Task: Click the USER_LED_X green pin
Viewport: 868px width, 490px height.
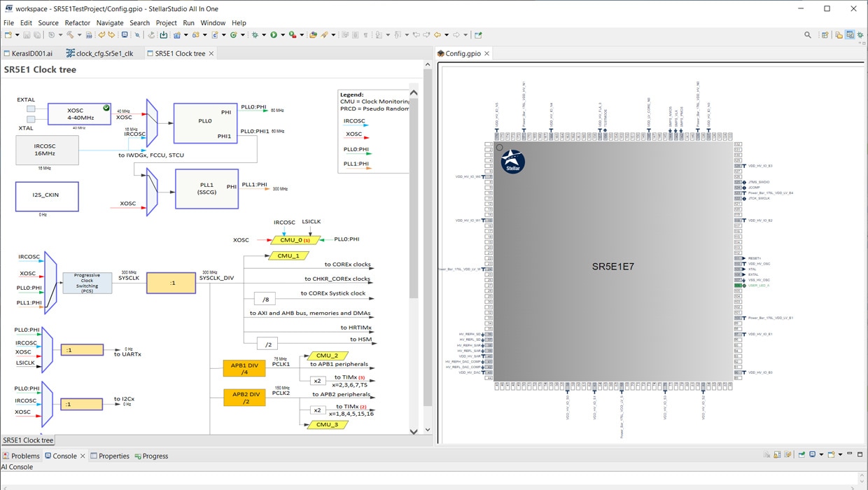Action: point(738,286)
